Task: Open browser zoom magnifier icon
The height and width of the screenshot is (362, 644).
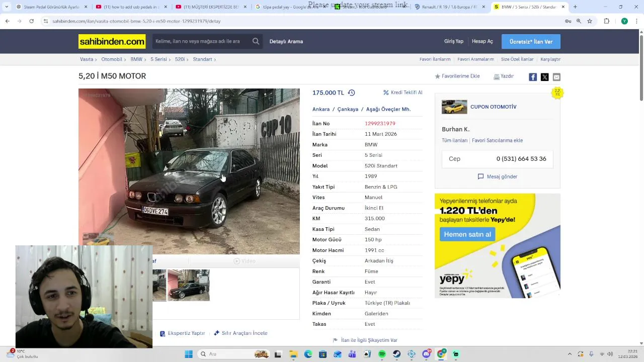Action: point(579,21)
